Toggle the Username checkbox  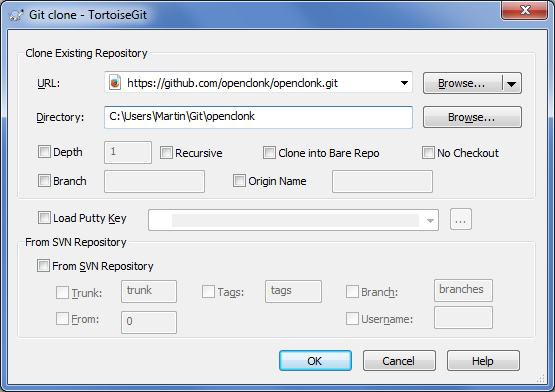[352, 319]
